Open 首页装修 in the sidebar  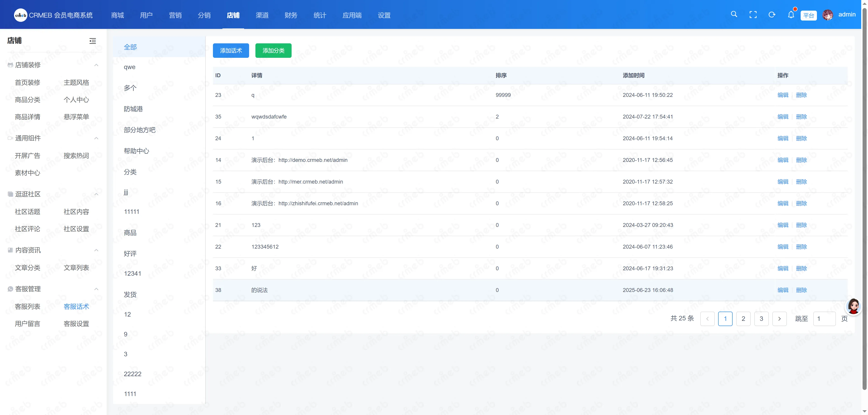28,82
